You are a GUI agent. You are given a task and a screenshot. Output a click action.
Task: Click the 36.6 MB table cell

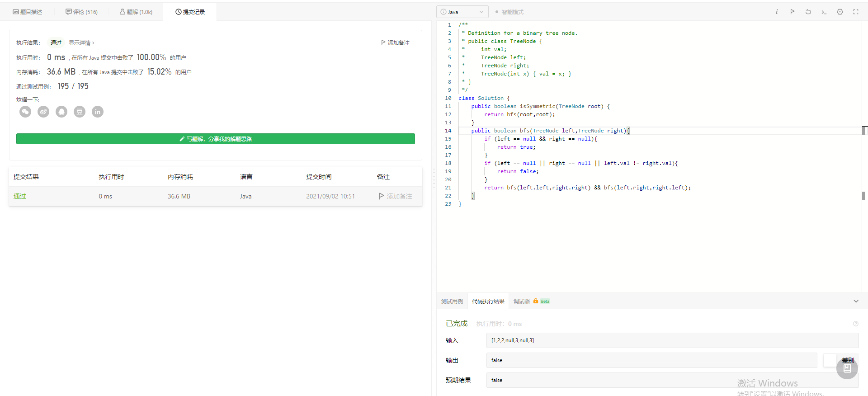[179, 196]
